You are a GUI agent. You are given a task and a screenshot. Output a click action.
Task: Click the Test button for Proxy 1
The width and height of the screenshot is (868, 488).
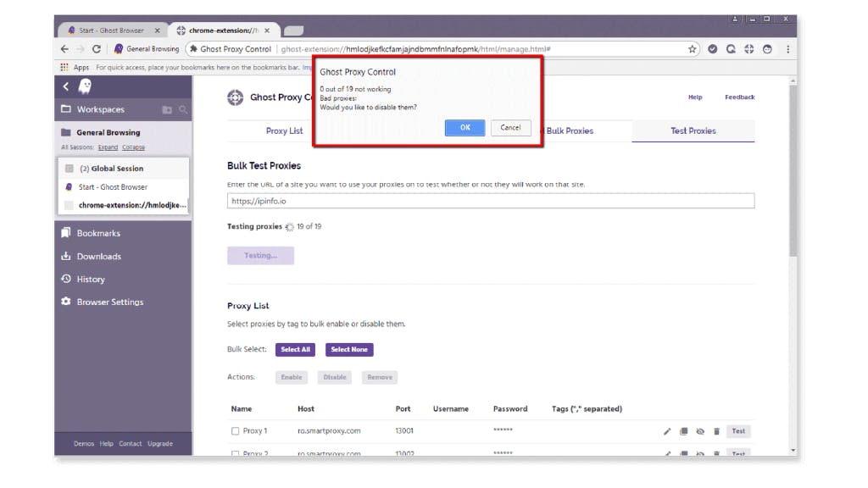[738, 431]
